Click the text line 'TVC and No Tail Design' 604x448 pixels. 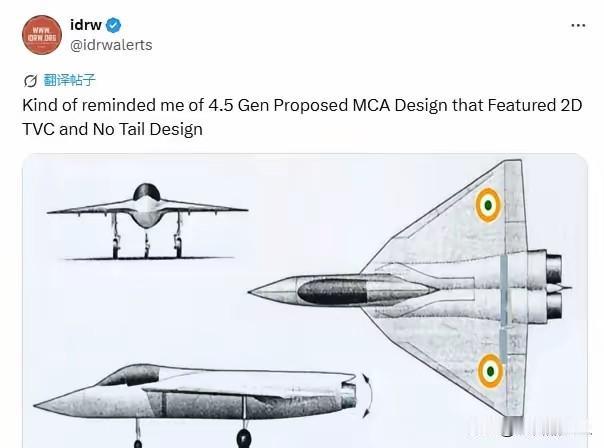[112, 129]
